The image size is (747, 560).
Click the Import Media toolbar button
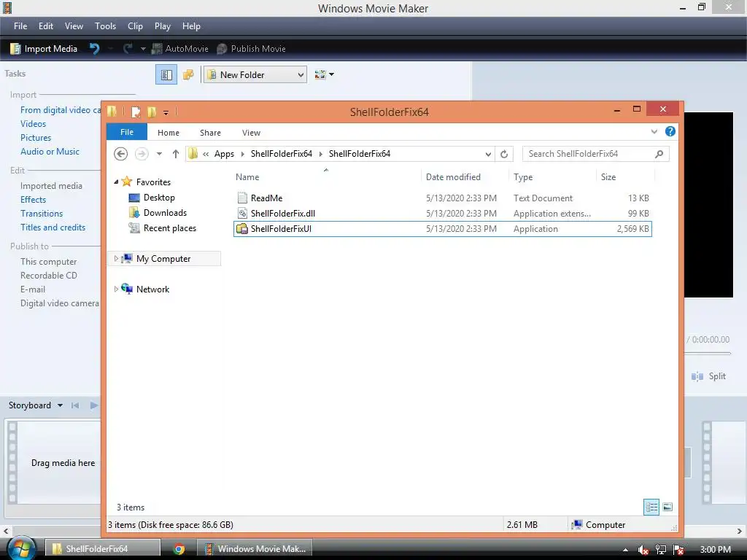point(44,49)
